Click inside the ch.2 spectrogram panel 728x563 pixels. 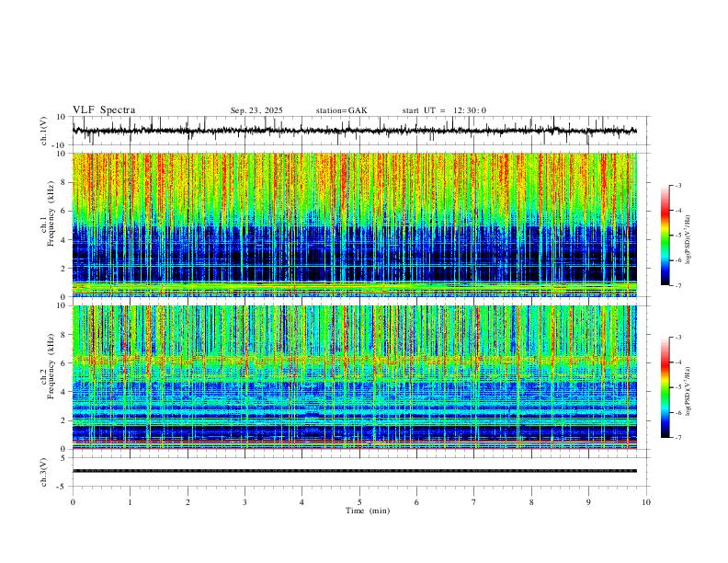(x=355, y=377)
